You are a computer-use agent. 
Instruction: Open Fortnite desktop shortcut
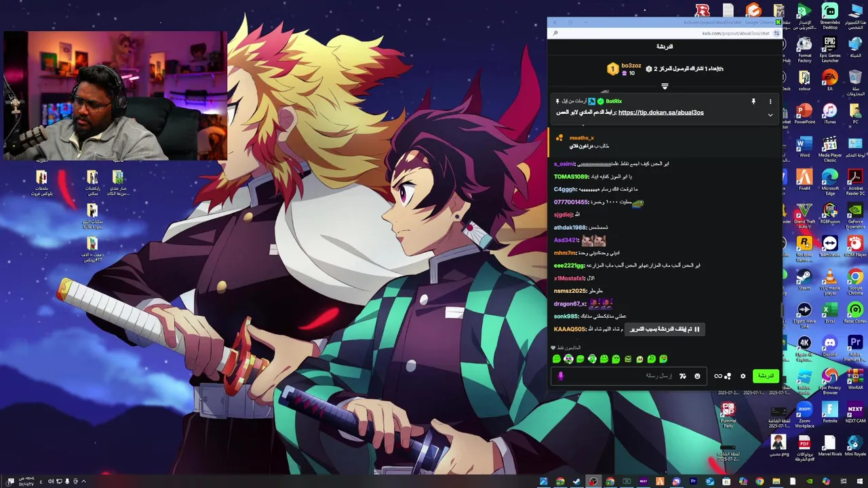pos(830,412)
